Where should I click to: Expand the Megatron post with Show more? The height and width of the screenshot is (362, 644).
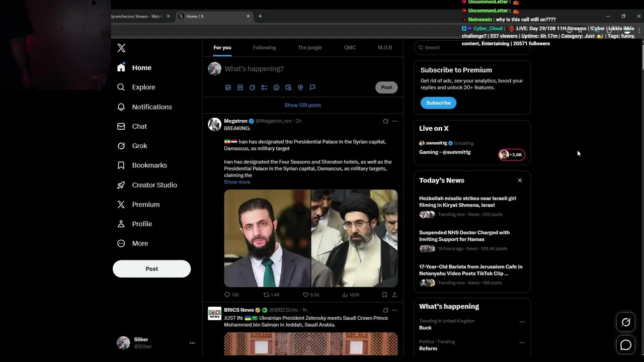point(237,182)
